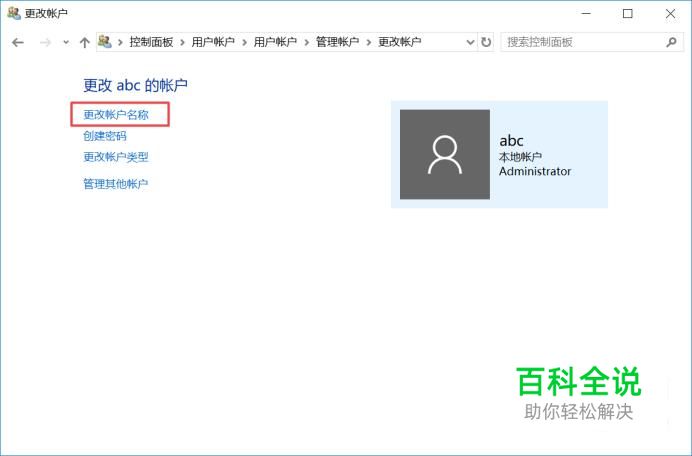
Task: Refresh the control panel page
Action: pyautogui.click(x=486, y=42)
